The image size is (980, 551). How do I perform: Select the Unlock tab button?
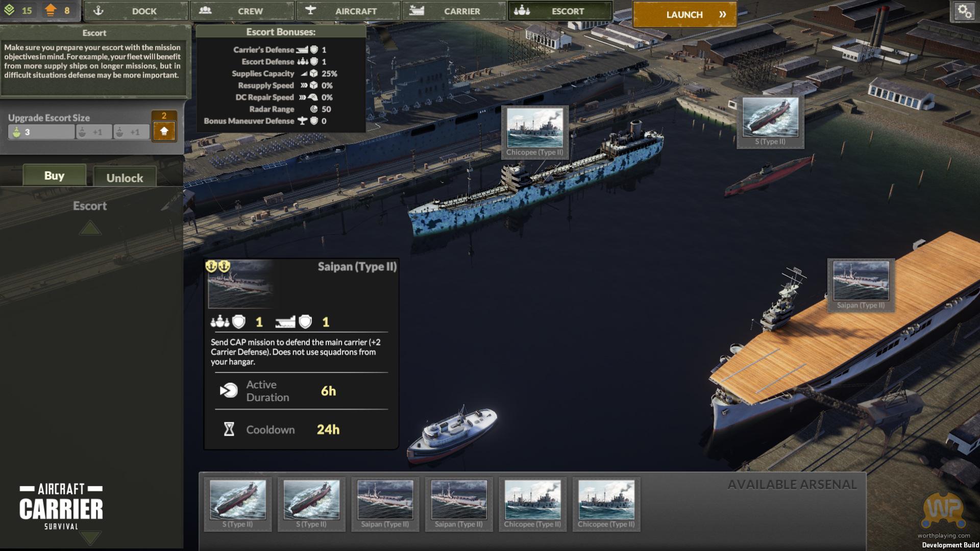125,178
